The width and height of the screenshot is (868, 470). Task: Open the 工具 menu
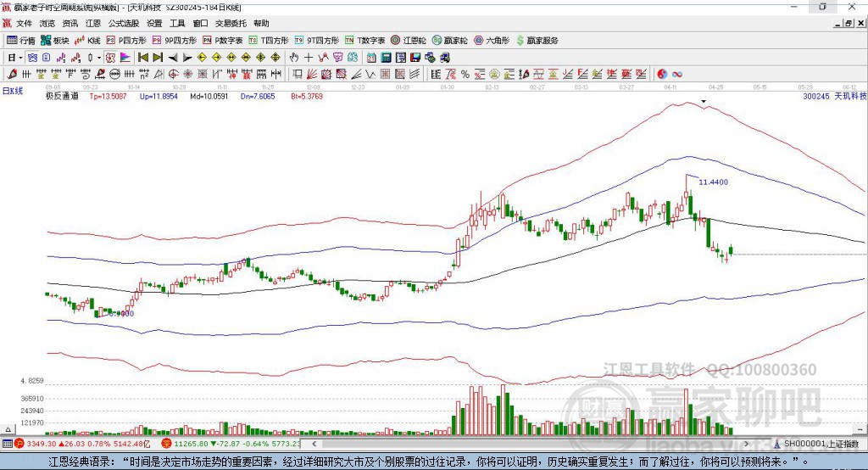click(x=177, y=23)
